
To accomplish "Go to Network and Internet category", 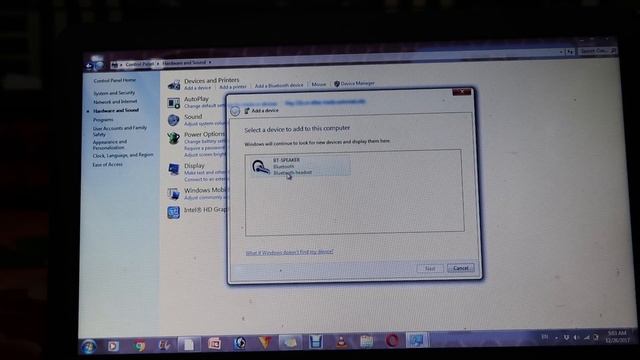I will [115, 102].
